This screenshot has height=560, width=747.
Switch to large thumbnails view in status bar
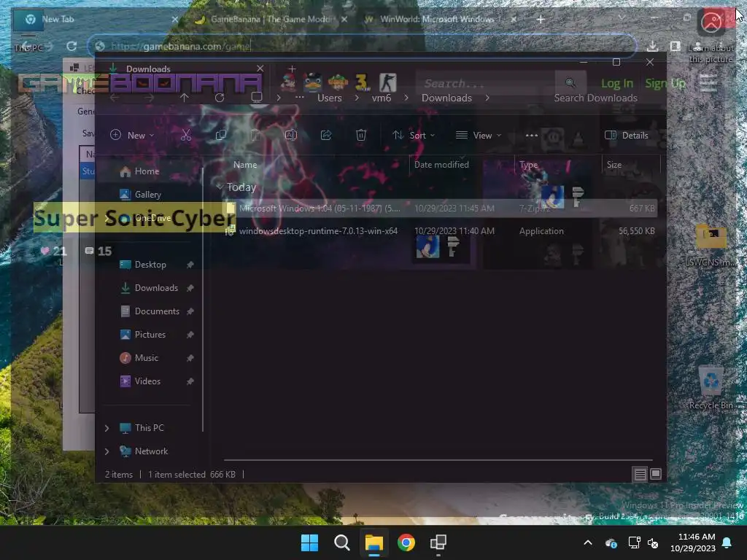pos(656,474)
